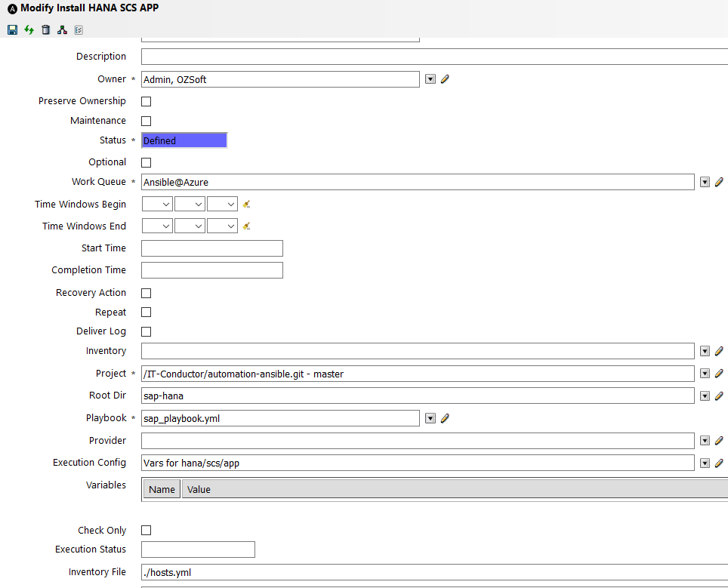728x588 pixels.
Task: Open second Time Windows Begin dropdown
Action: [x=190, y=205]
